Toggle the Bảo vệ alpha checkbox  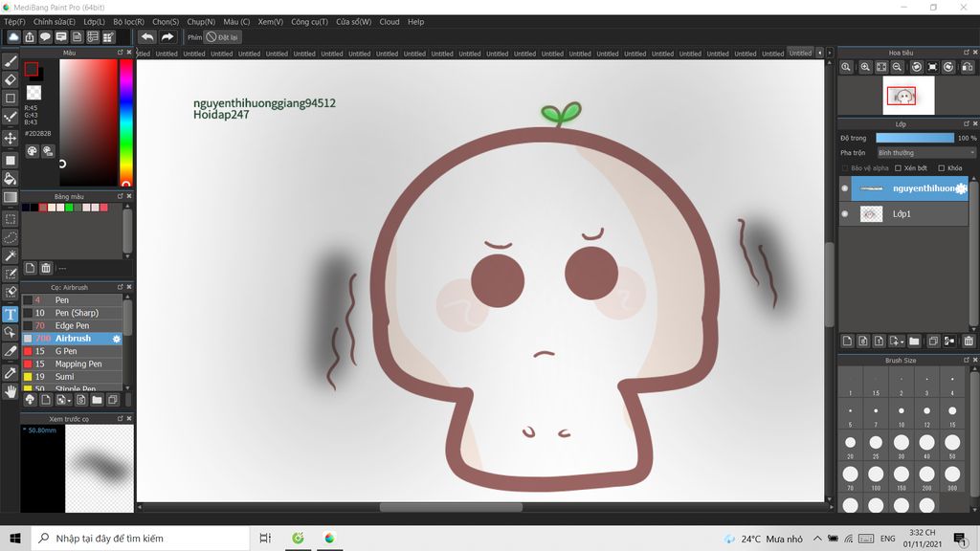pos(845,168)
